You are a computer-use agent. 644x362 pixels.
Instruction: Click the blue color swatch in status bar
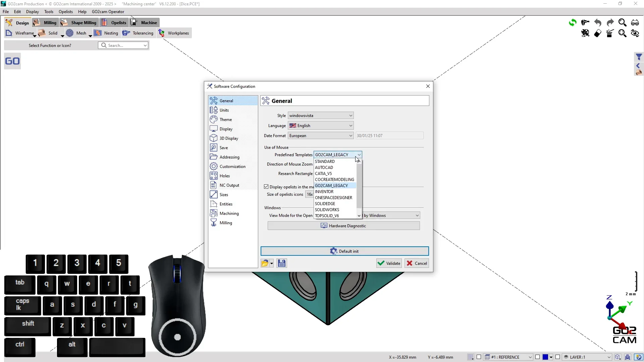tap(545, 357)
